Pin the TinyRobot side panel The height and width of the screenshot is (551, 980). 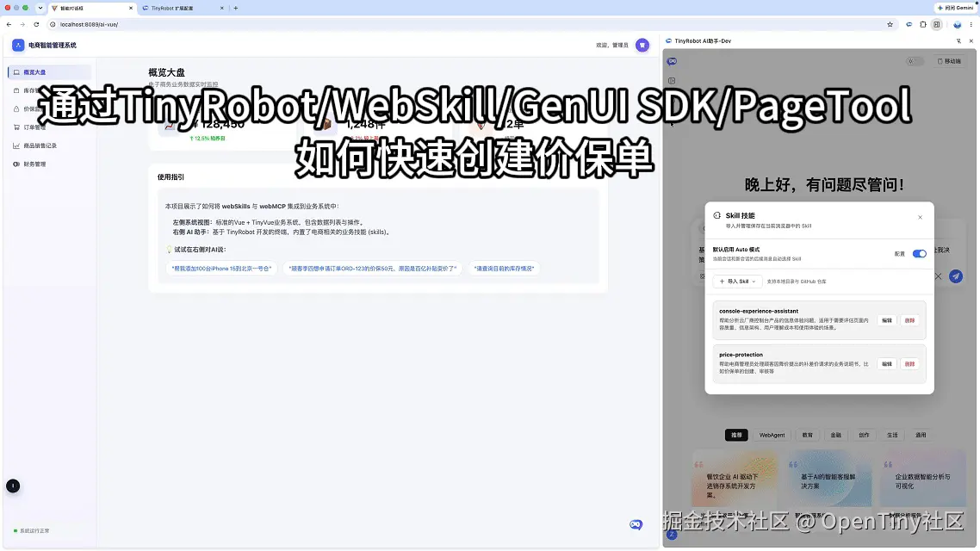[x=958, y=41]
